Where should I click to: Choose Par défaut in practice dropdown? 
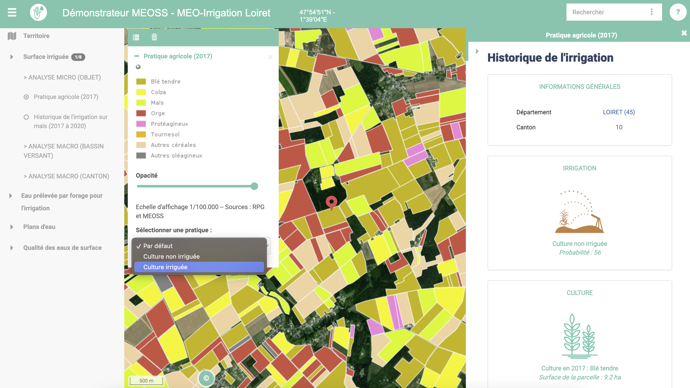pos(199,246)
